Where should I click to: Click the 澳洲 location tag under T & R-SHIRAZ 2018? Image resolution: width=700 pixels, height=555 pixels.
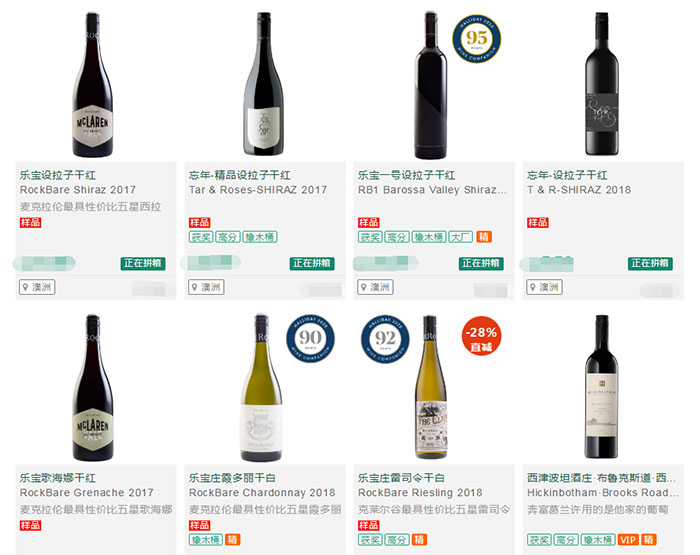pos(544,287)
